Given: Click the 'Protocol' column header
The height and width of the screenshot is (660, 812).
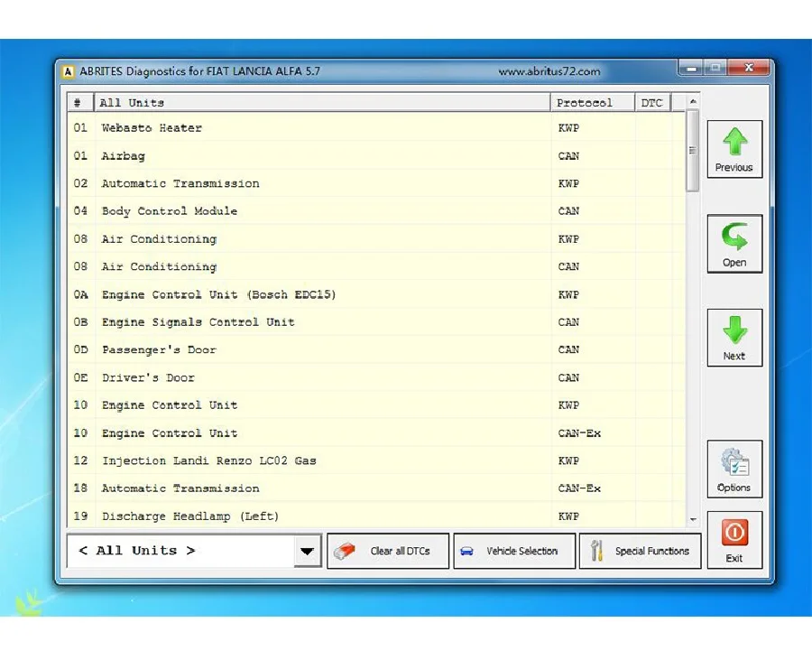Looking at the screenshot, I should click(x=593, y=103).
